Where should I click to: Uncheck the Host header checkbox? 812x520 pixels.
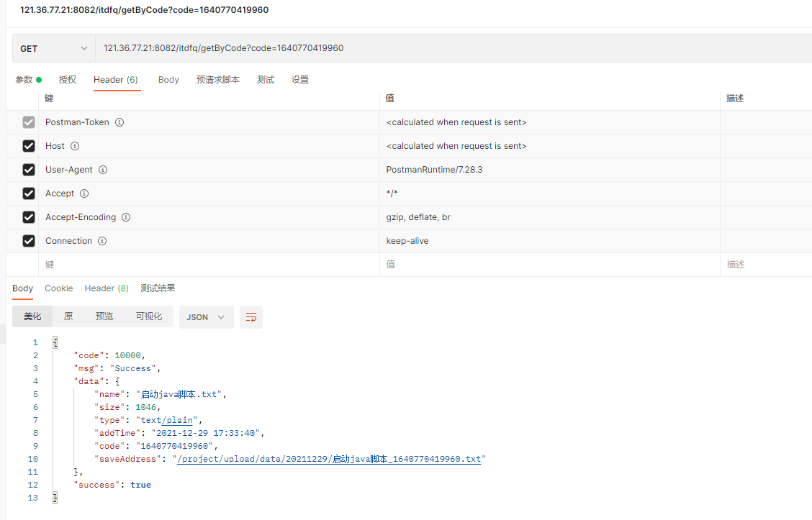click(29, 146)
